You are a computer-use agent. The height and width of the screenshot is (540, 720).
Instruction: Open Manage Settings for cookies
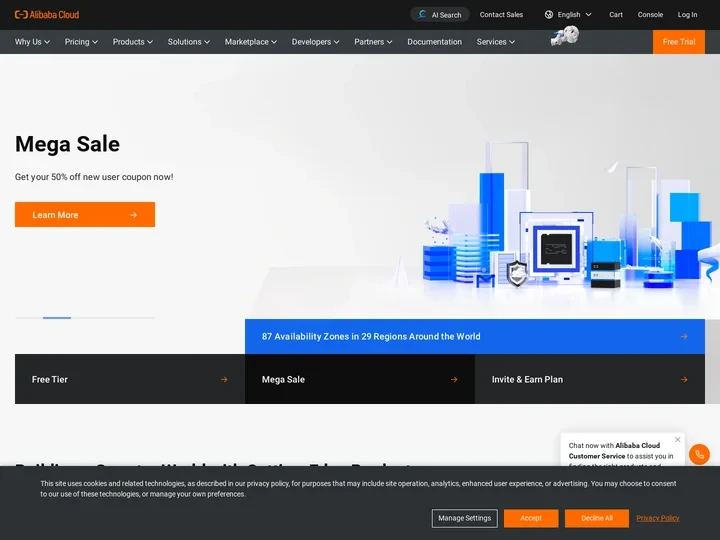point(464,518)
